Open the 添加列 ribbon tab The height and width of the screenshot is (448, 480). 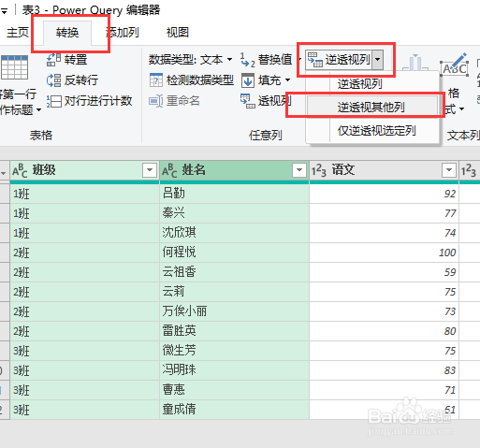123,33
